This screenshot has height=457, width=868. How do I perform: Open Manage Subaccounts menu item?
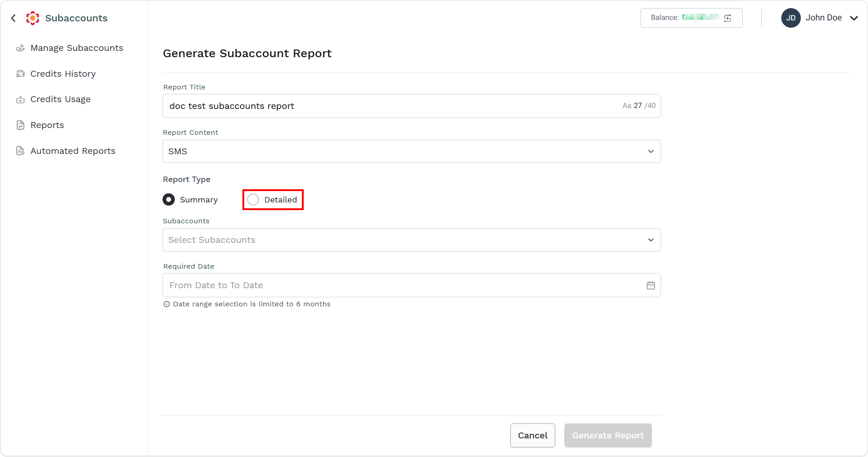coord(77,48)
